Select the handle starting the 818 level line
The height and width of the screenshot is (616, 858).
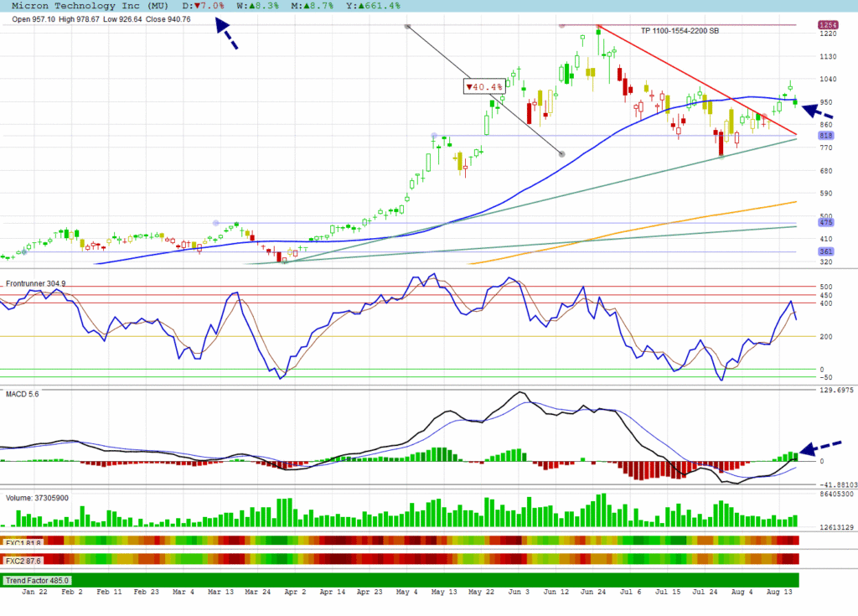(x=434, y=135)
